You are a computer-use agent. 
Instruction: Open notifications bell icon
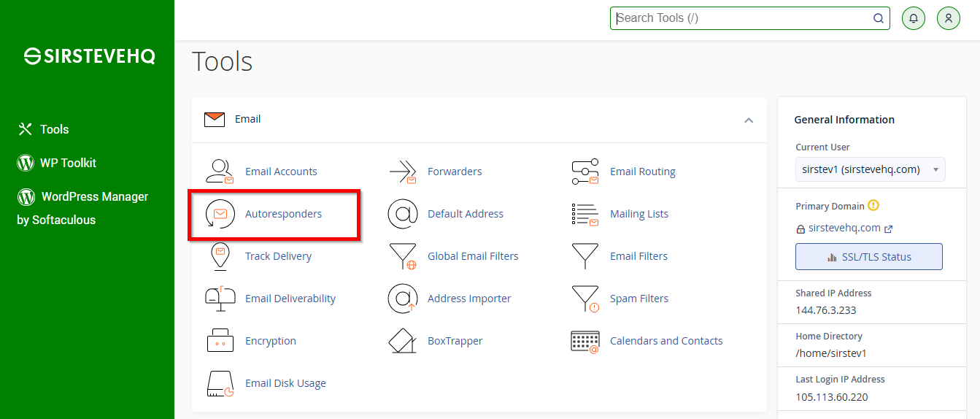[914, 18]
